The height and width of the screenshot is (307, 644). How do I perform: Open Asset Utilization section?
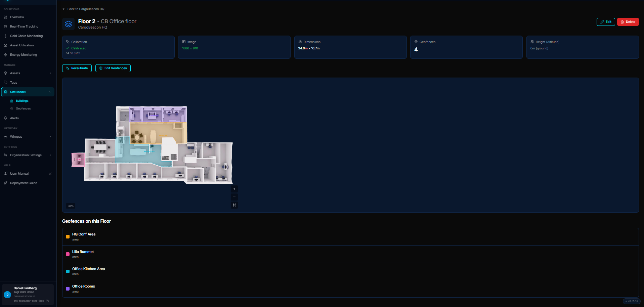coord(22,45)
